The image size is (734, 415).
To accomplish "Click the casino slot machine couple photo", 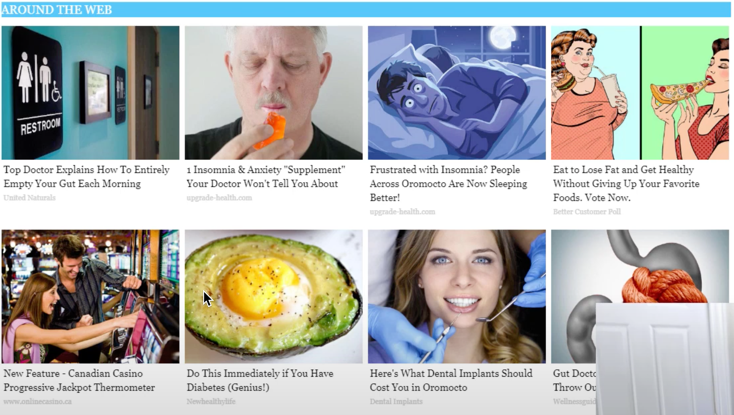I will click(x=90, y=296).
